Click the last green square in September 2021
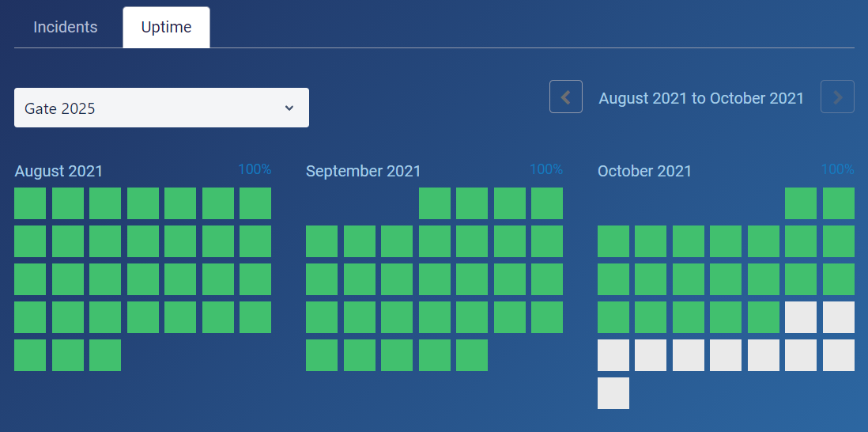 [x=472, y=355]
